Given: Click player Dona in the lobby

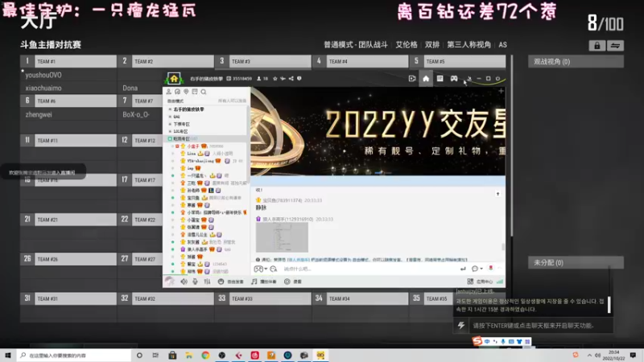Looking at the screenshot, I should (x=130, y=88).
